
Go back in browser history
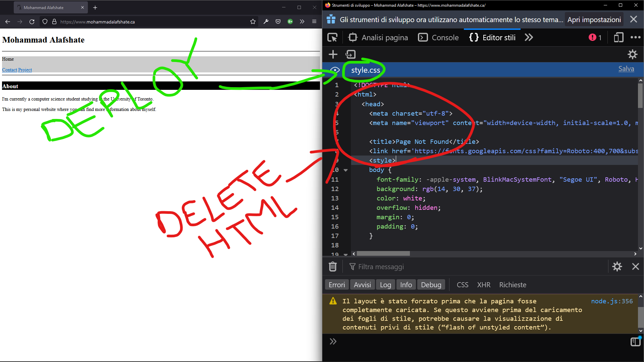tap(7, 21)
